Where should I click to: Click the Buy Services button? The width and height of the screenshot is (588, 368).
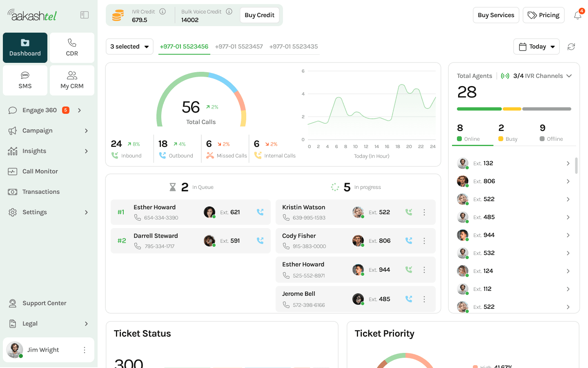(496, 15)
